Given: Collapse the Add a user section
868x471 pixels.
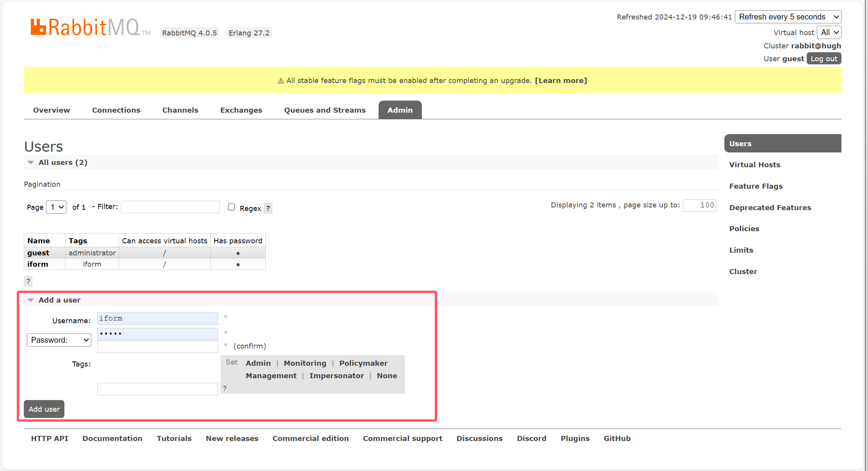Looking at the screenshot, I should pos(31,300).
